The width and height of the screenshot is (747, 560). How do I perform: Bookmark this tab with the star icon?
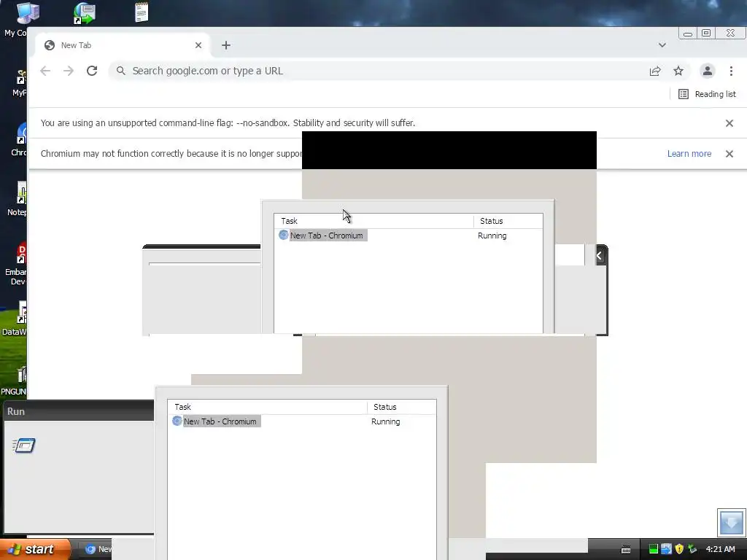click(x=678, y=71)
